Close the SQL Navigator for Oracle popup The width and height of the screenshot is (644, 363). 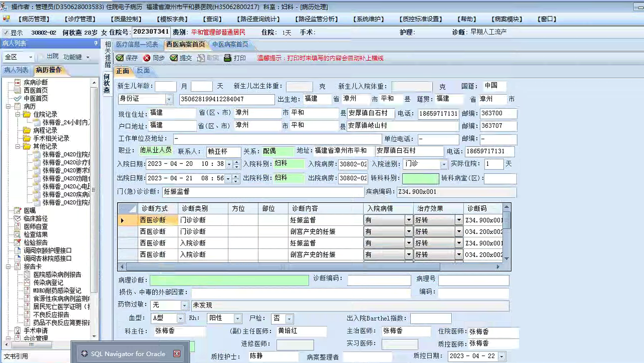click(x=177, y=354)
